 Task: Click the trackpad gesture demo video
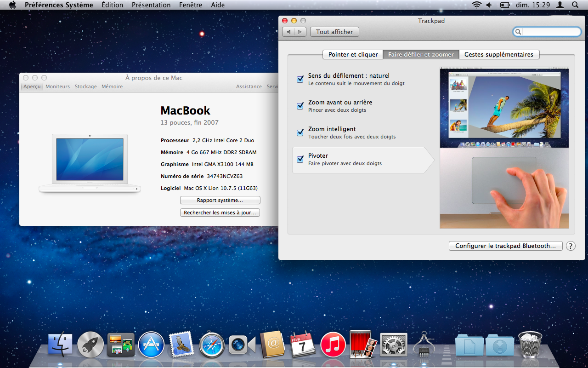pos(504,149)
